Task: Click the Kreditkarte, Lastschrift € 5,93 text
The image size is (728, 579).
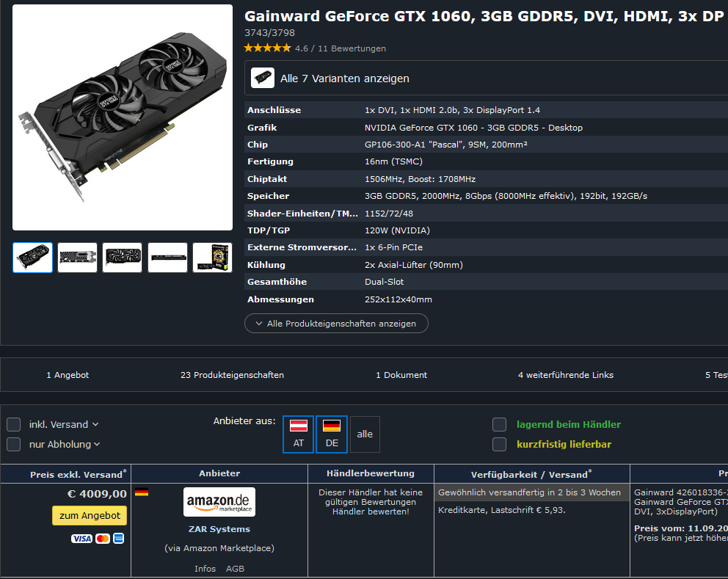Action: tap(501, 510)
